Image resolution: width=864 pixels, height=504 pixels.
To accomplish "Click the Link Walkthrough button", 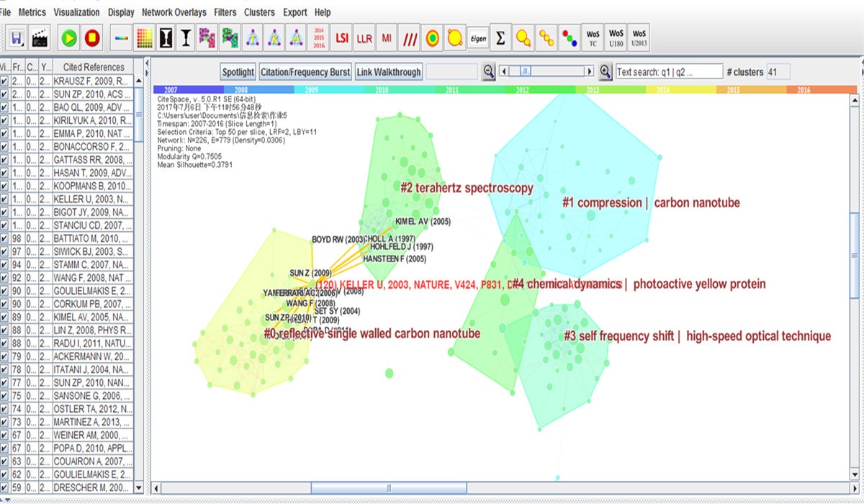I will click(388, 72).
